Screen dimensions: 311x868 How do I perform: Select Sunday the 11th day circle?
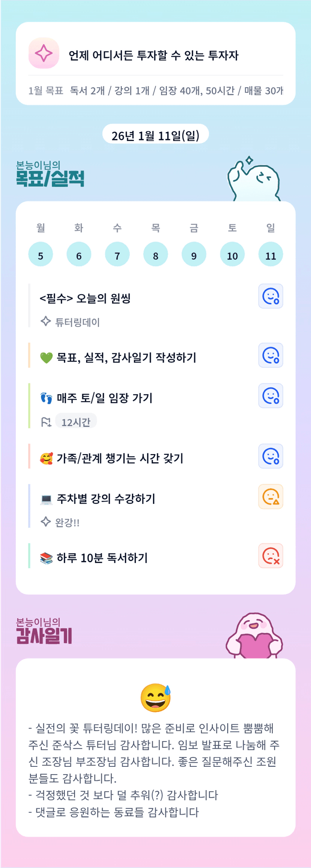270,254
